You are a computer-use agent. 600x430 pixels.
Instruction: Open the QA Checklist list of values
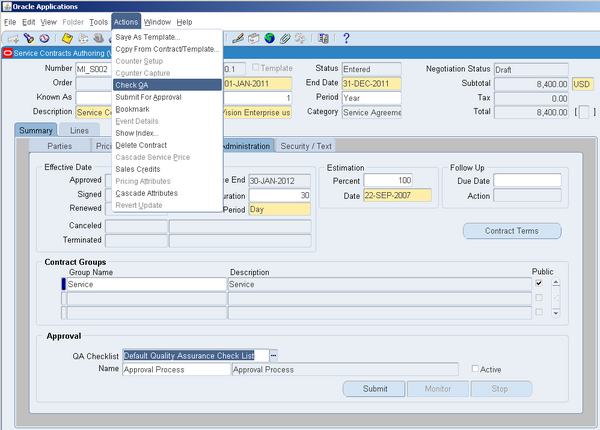coord(273,355)
